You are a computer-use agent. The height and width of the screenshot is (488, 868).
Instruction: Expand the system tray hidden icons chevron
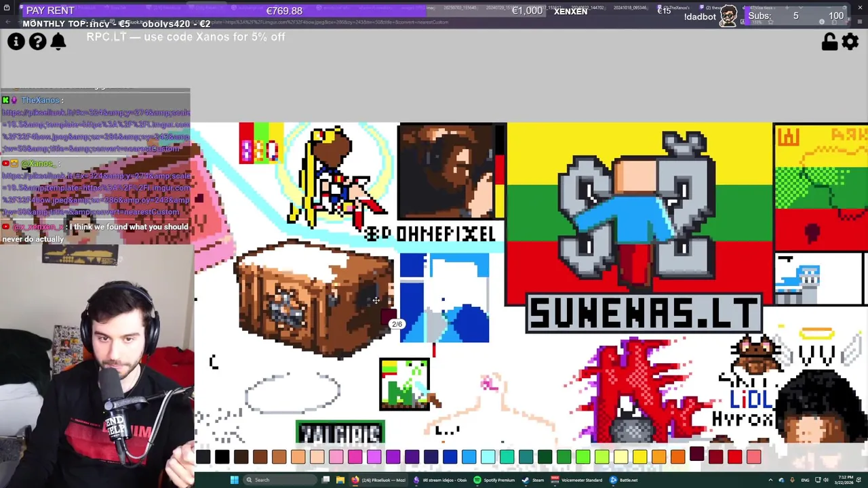pyautogui.click(x=770, y=480)
